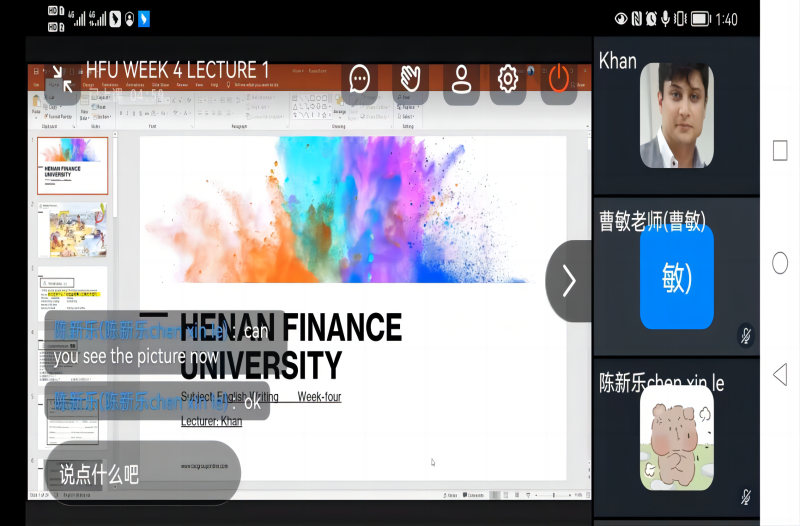Open the chat bubble icon
Image resolution: width=800 pixels, height=526 pixels.
click(360, 79)
